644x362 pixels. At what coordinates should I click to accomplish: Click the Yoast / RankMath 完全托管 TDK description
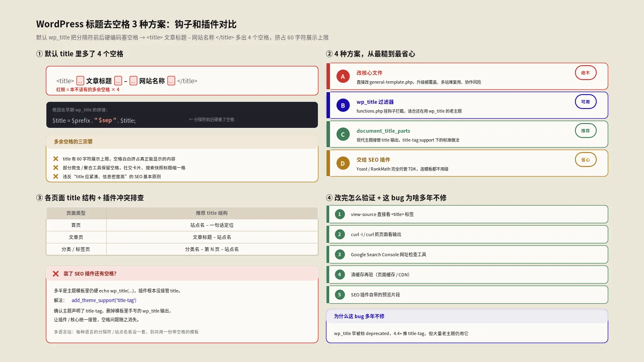coord(402,169)
